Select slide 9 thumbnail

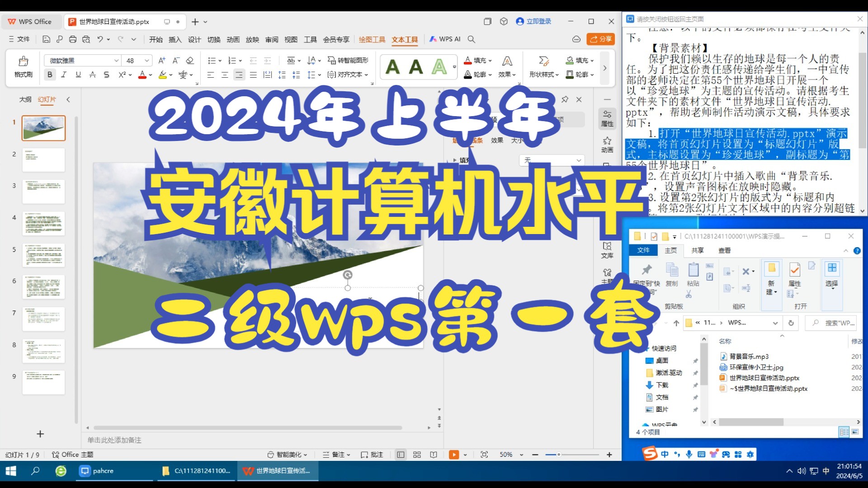tap(43, 382)
